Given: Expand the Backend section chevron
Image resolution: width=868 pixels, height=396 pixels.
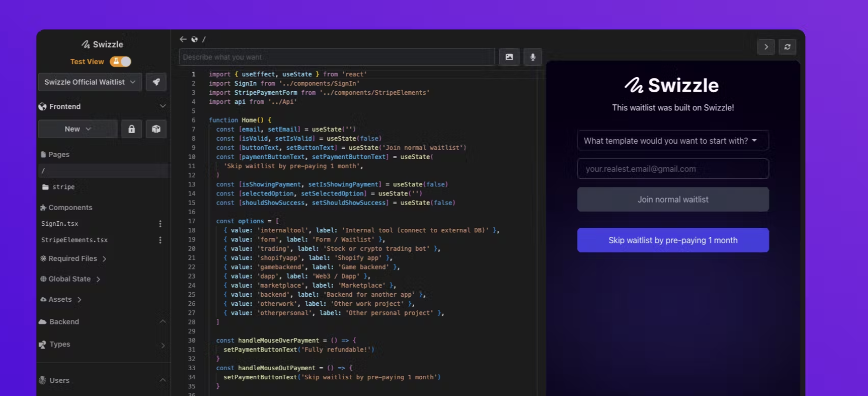Looking at the screenshot, I should (163, 322).
